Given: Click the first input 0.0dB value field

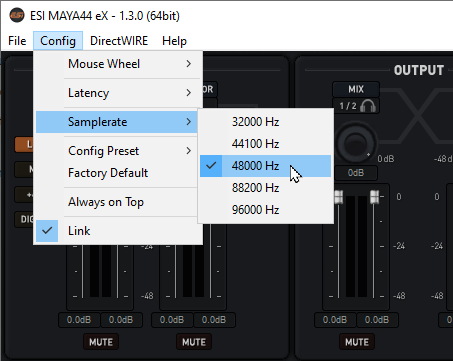Looking at the screenshot, I should coord(79,320).
